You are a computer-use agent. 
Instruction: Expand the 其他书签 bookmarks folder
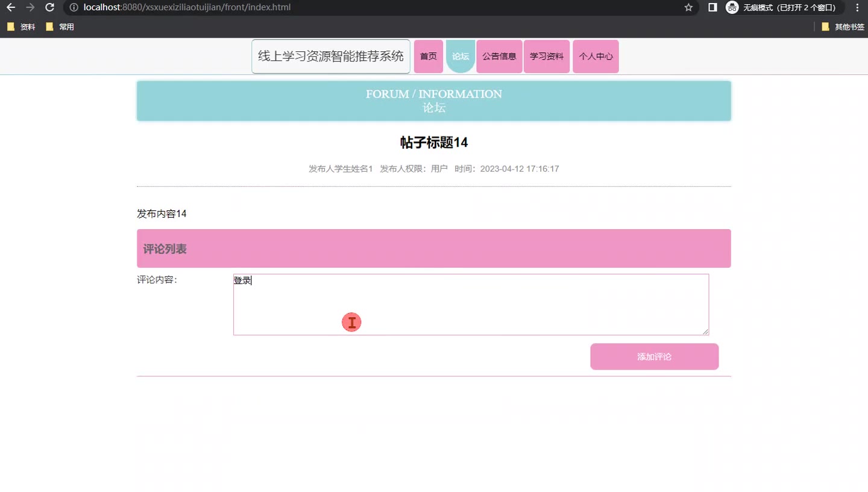843,27
